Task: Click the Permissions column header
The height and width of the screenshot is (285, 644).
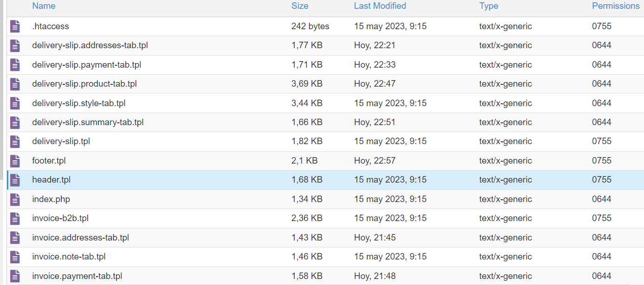Action: click(x=616, y=6)
